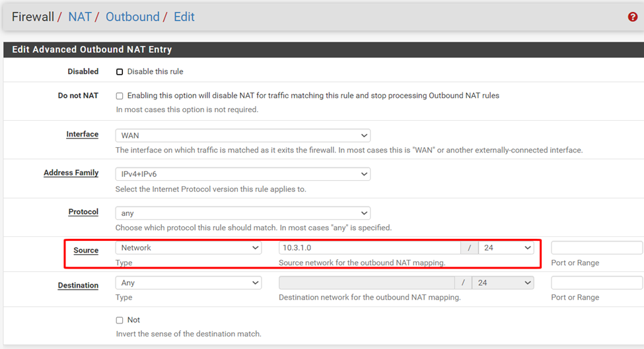Toggle the Not invert destination checkbox
The width and height of the screenshot is (644, 349).
(120, 321)
